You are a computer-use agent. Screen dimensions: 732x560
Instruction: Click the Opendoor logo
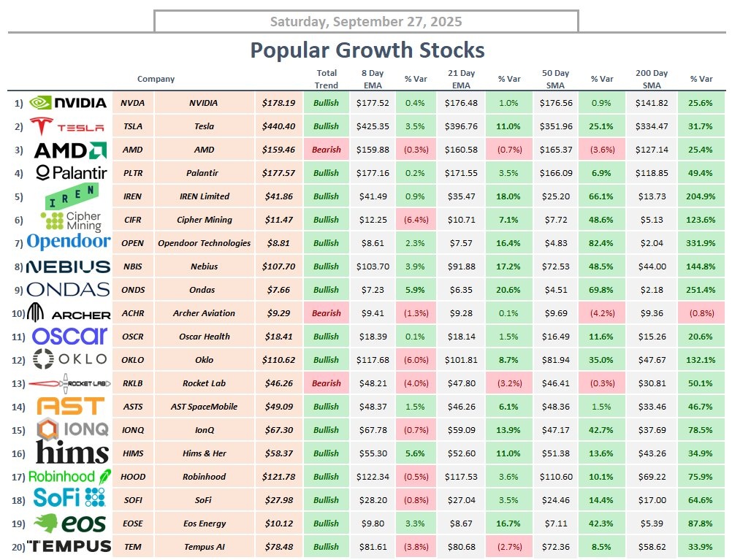(68, 242)
